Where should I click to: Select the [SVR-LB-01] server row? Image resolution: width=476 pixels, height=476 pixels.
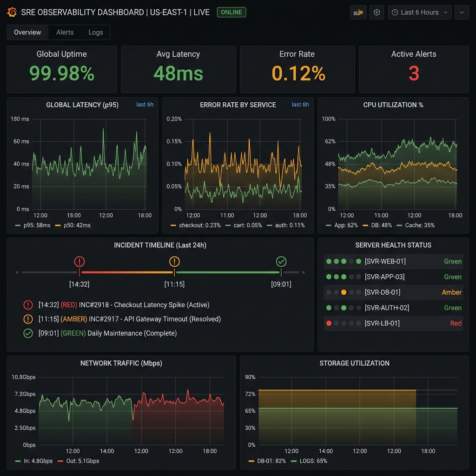pos(393,324)
